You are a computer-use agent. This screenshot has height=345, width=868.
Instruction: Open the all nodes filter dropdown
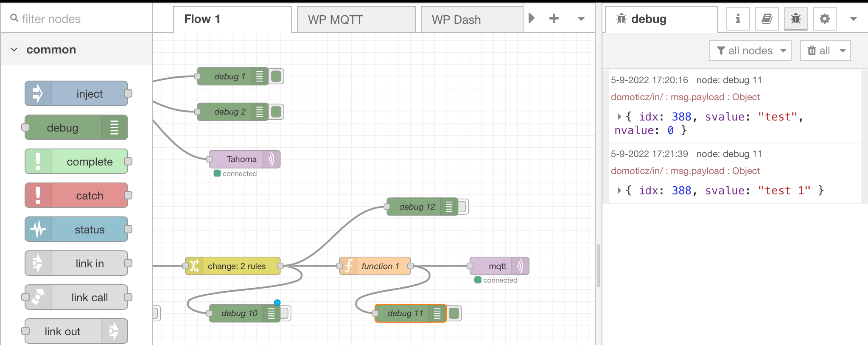click(750, 50)
